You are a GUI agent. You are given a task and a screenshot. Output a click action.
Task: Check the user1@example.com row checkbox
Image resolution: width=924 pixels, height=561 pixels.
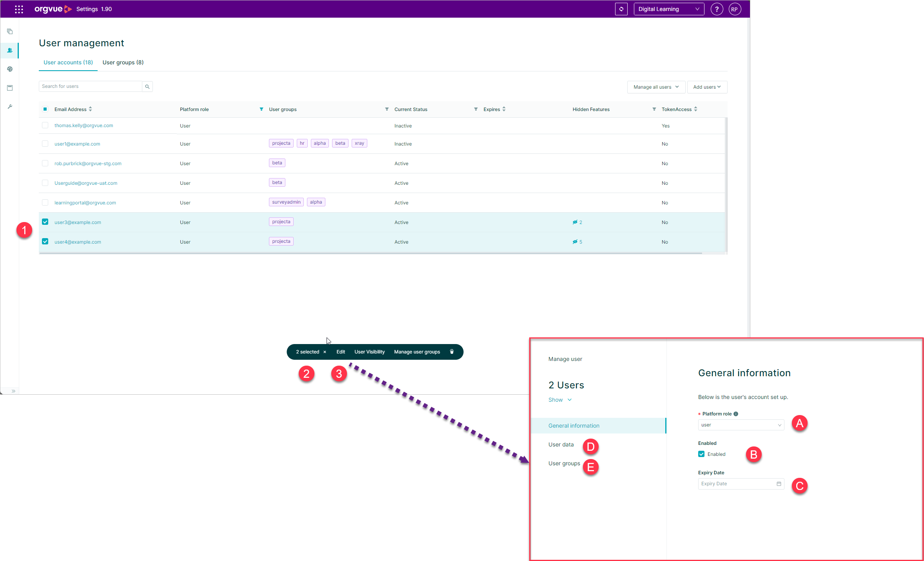coord(45,144)
